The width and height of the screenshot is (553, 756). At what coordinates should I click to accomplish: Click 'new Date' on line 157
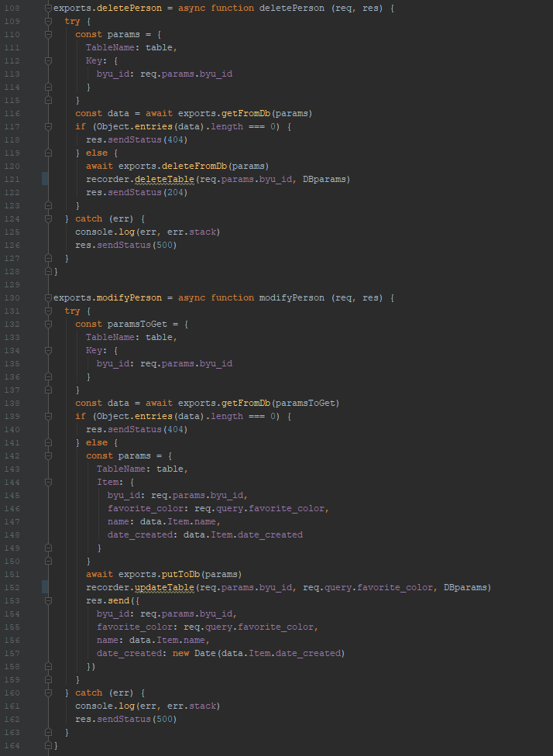click(194, 653)
